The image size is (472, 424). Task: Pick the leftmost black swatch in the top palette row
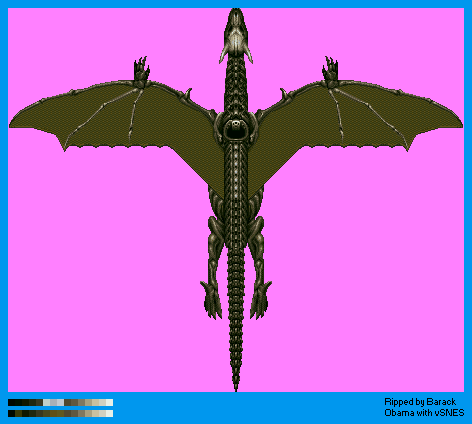(11, 402)
